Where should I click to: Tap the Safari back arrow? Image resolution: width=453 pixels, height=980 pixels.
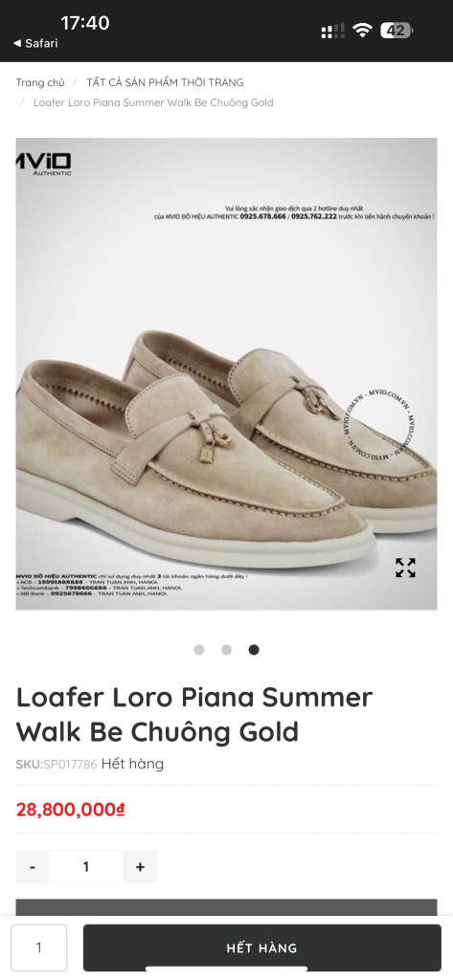coord(17,43)
